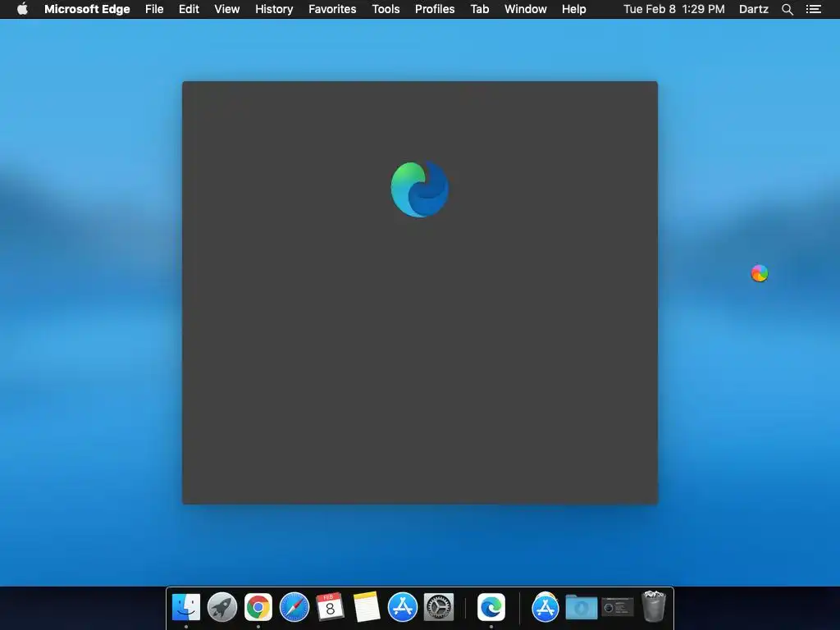Launch Safari from the Dock
Screen dimensions: 840x630
(x=294, y=607)
